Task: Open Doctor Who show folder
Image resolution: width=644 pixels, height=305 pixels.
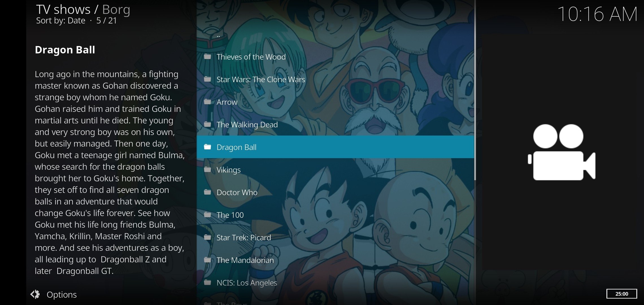Action: 335,192
